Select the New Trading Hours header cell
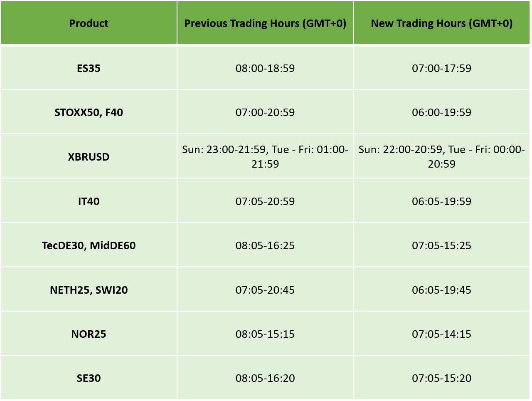Screen dimensions: 532x401 coord(442,23)
